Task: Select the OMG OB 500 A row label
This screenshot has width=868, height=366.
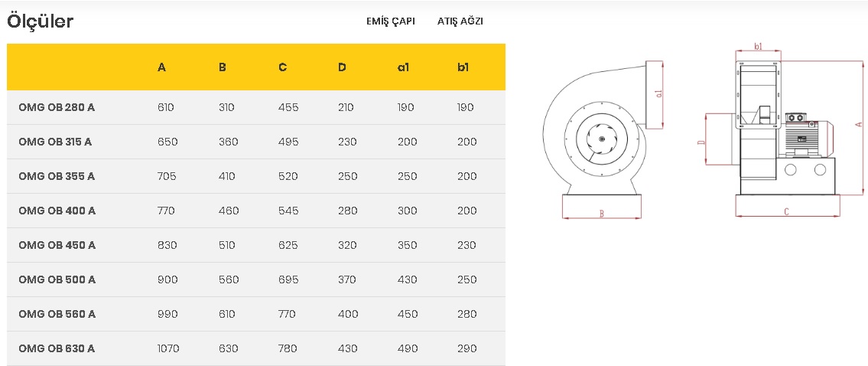Action: [57, 279]
